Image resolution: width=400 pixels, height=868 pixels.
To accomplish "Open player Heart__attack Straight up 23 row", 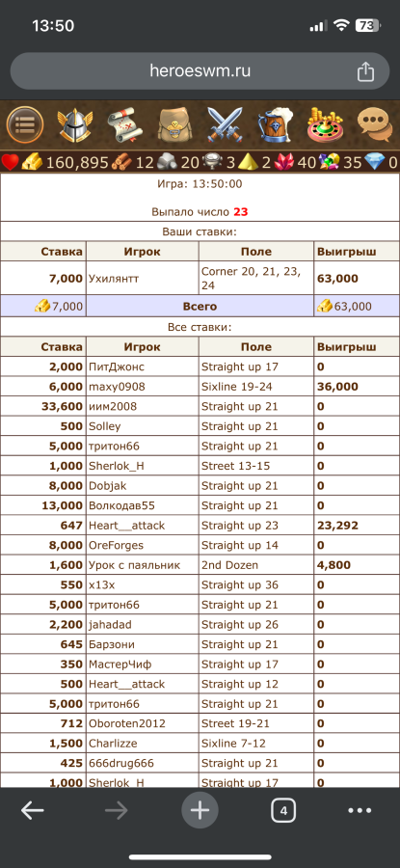I will pyautogui.click(x=200, y=526).
